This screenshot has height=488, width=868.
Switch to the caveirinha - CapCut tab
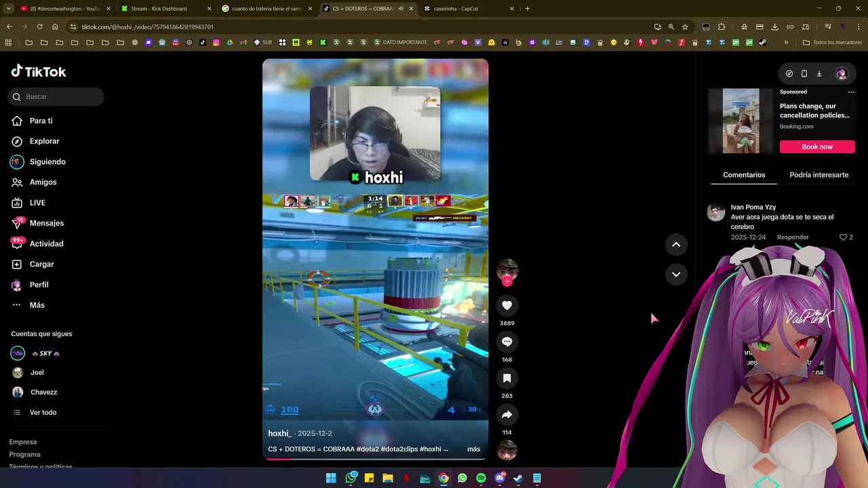[x=469, y=9]
